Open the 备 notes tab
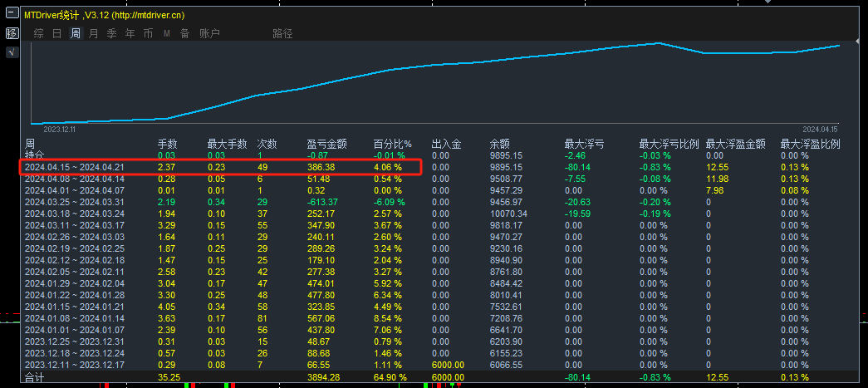This screenshot has height=388, width=868. coord(185,34)
